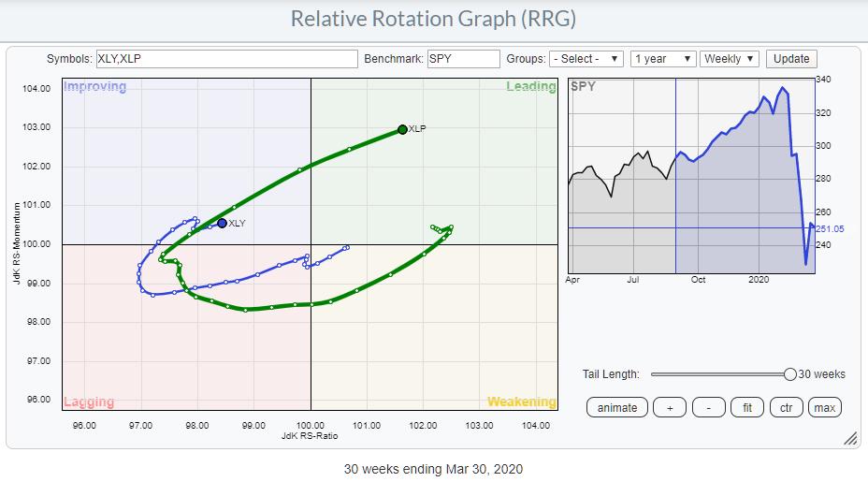Screen dimensions: 868x482
Task: Click the max button
Action: pos(824,407)
